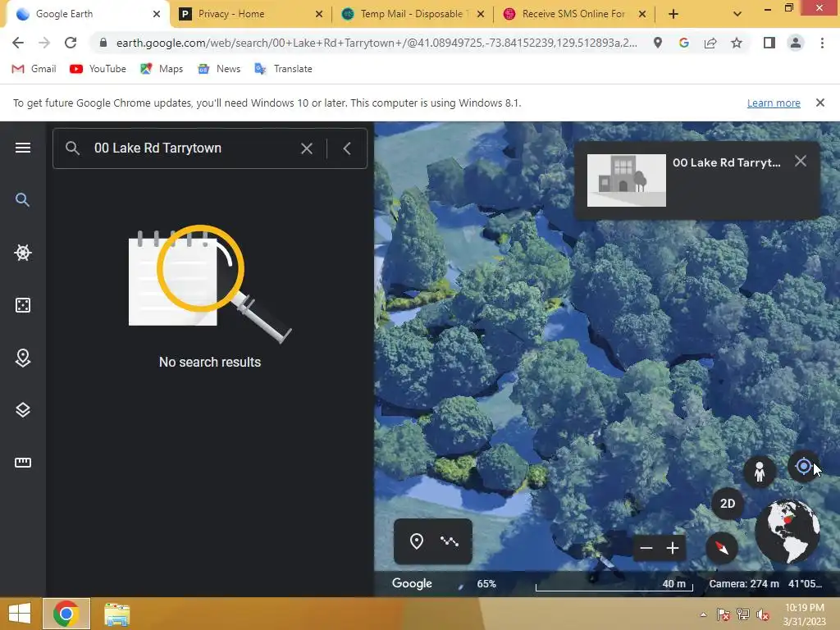The width and height of the screenshot is (840, 630).
Task: Click Chrome icon in taskbar
Action: coord(66,614)
